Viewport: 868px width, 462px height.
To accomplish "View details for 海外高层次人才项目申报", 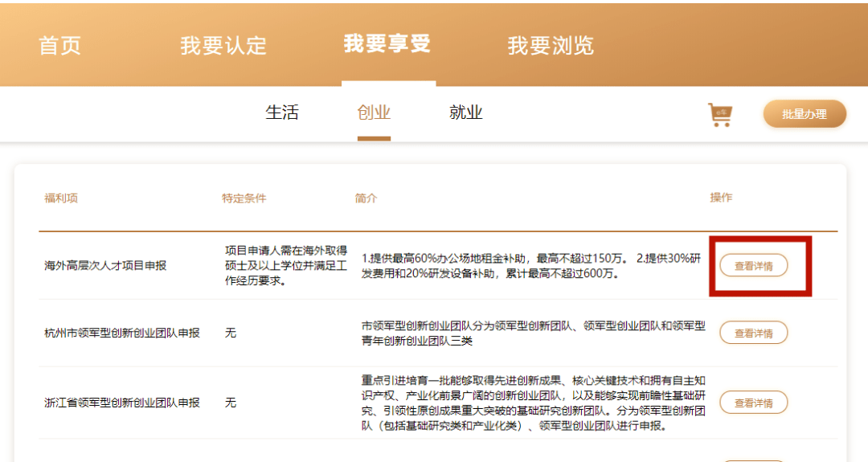I will tap(753, 266).
